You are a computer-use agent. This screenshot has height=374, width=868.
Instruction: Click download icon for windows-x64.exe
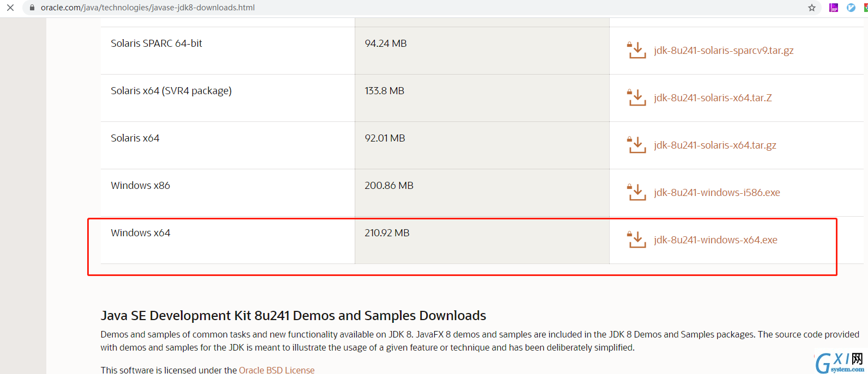[x=636, y=240]
